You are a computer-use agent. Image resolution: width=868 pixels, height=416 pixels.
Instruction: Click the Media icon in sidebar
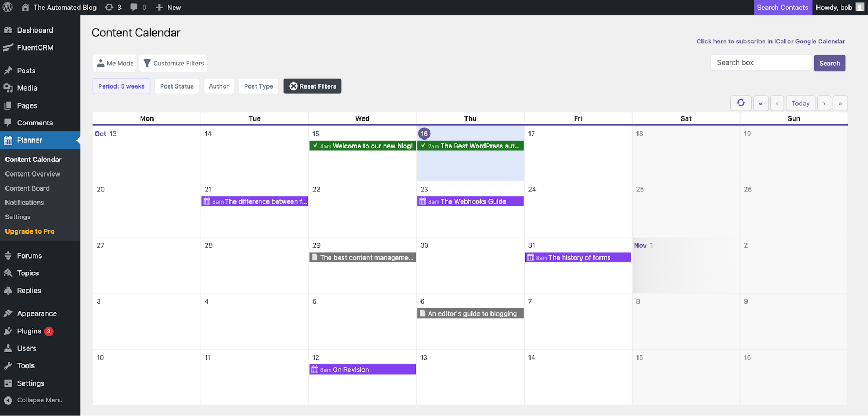[8, 88]
